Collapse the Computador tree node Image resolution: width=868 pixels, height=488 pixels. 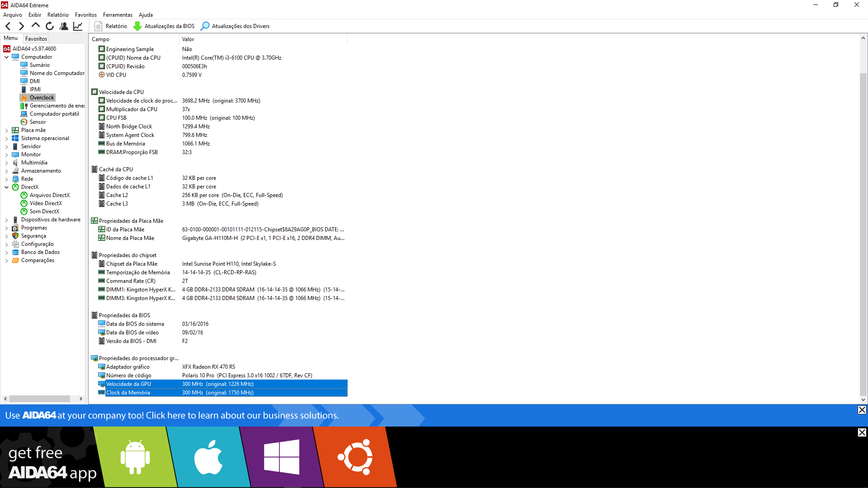pos(7,57)
